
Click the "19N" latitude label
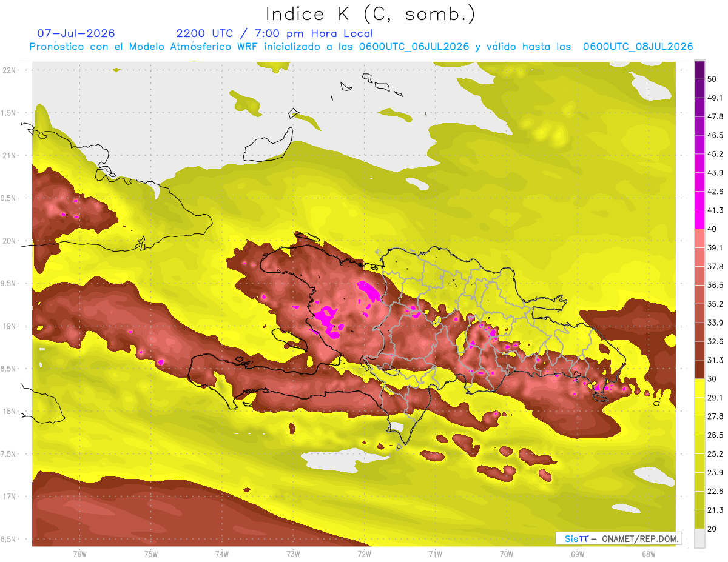click(x=10, y=326)
